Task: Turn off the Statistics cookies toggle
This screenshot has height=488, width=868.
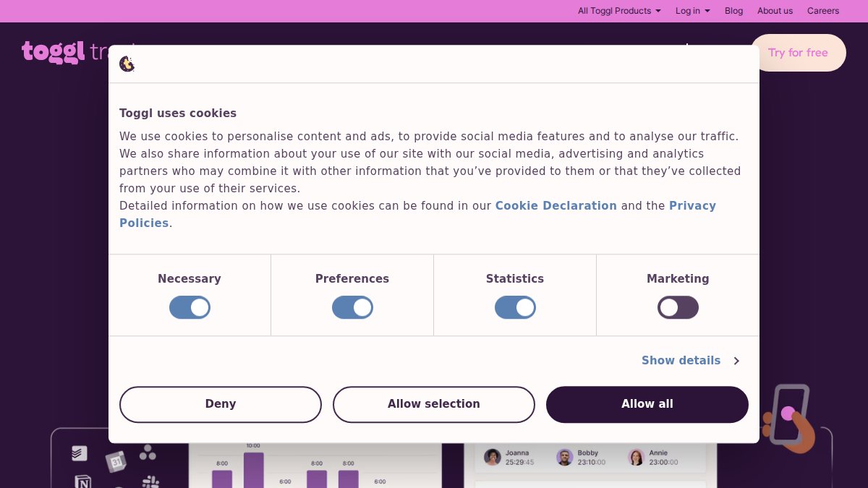Action: 515,307
